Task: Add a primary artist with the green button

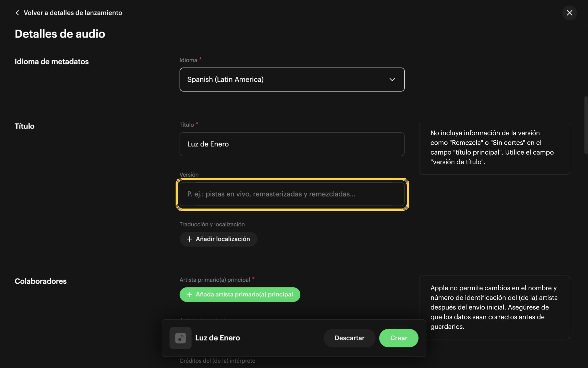Action: coord(240,294)
